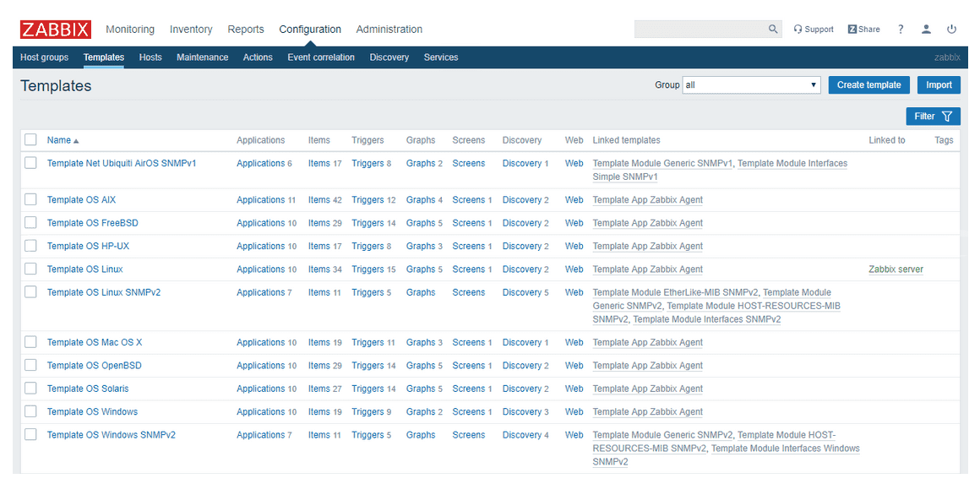Screen dimensions: 980x484
Task: Open Graphs for Template OS HP-UX
Action: (421, 246)
